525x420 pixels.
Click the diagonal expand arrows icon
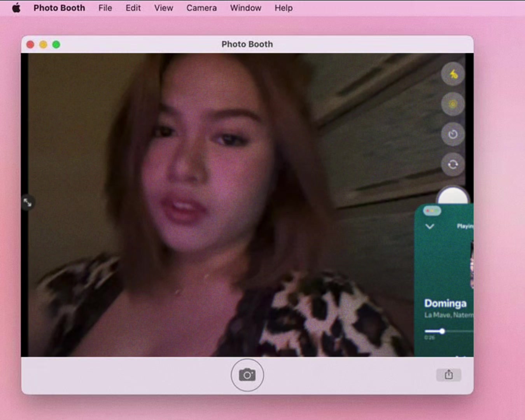pos(28,203)
